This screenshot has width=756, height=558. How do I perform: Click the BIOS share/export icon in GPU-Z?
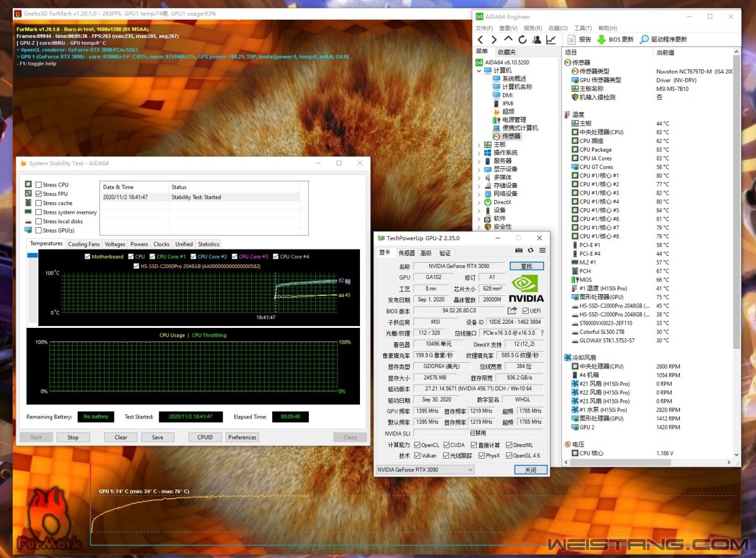pyautogui.click(x=512, y=311)
